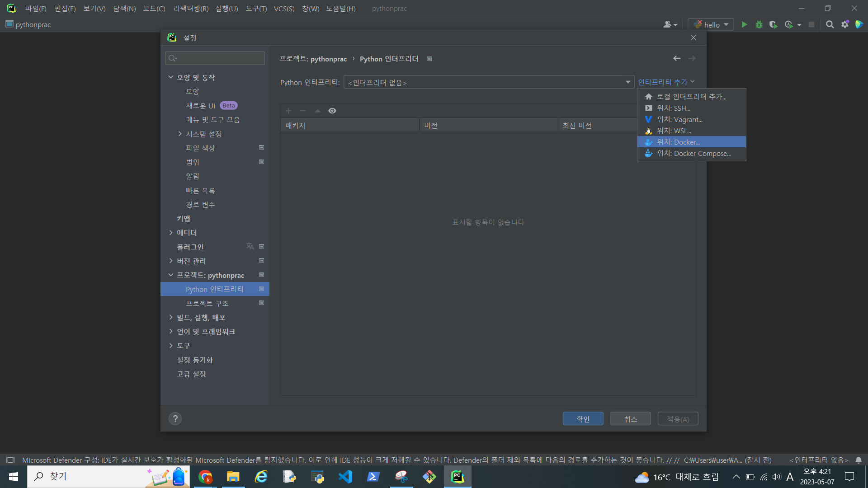Click the 적용 button
This screenshot has width=868, height=488.
click(678, 419)
